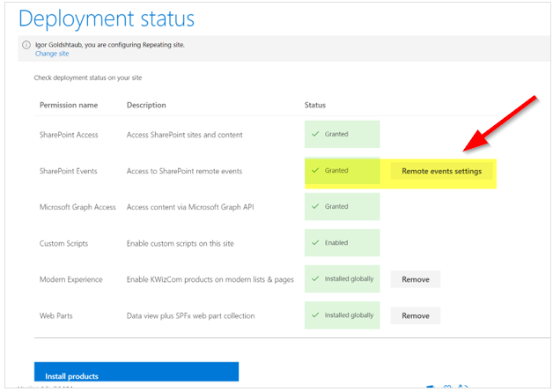Click the info icon beside Igor Goldshtaub message

[x=26, y=45]
